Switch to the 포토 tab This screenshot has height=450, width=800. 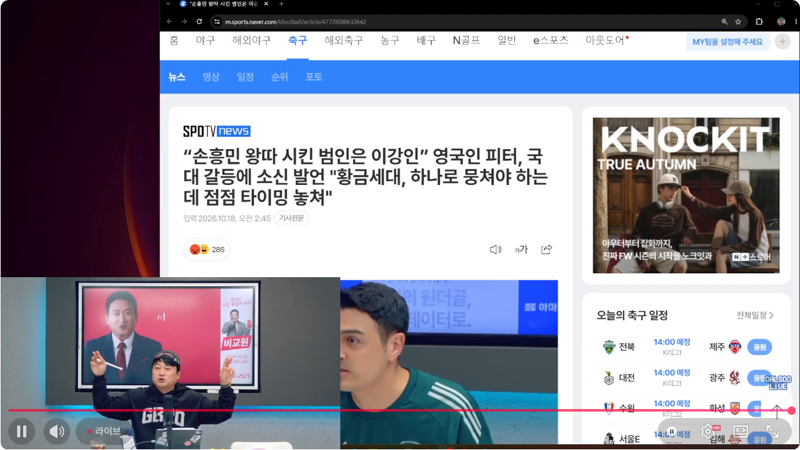314,77
